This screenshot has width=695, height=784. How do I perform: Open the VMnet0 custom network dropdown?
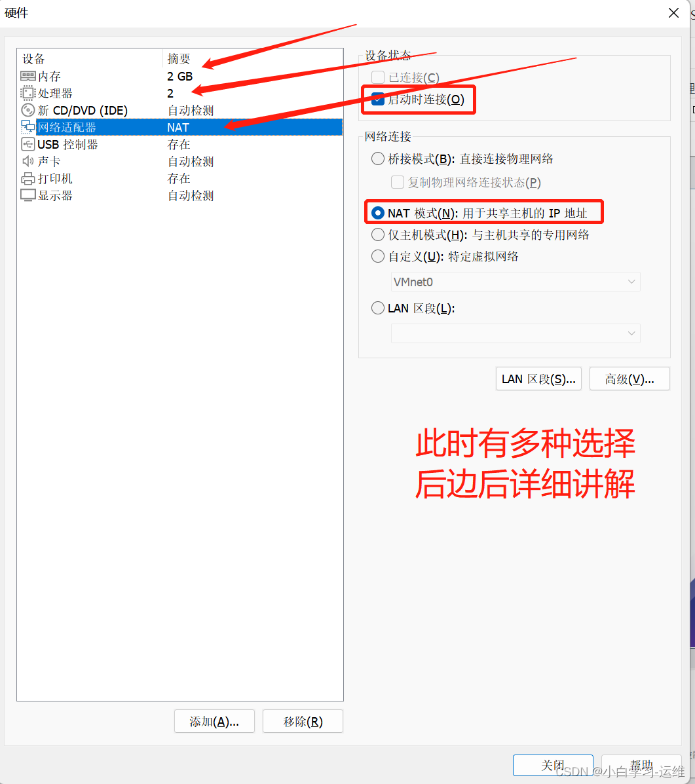[516, 282]
